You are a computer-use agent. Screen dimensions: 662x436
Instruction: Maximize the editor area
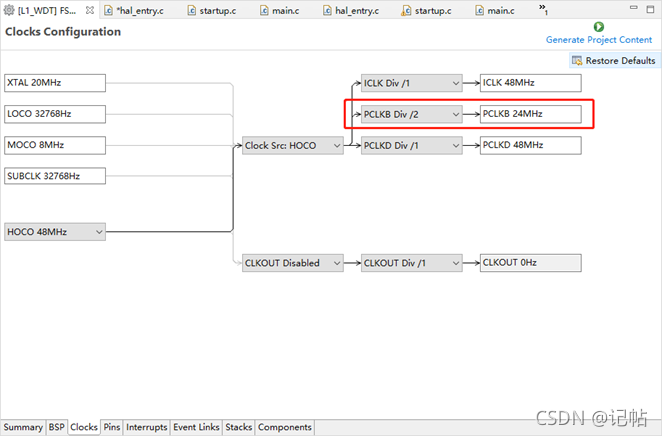point(651,9)
